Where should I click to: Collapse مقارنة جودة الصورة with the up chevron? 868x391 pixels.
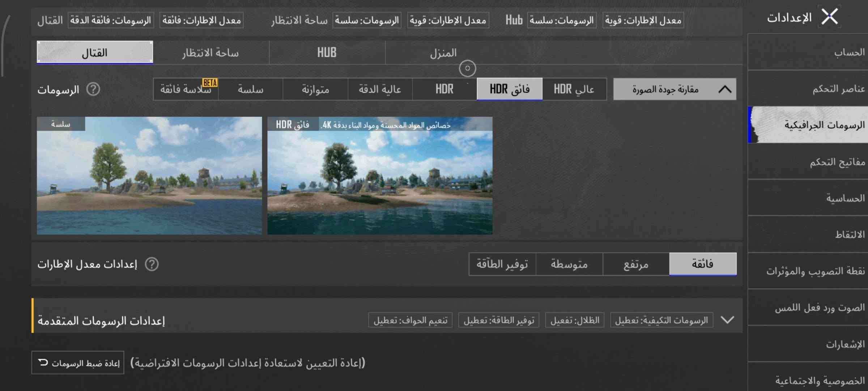click(725, 89)
